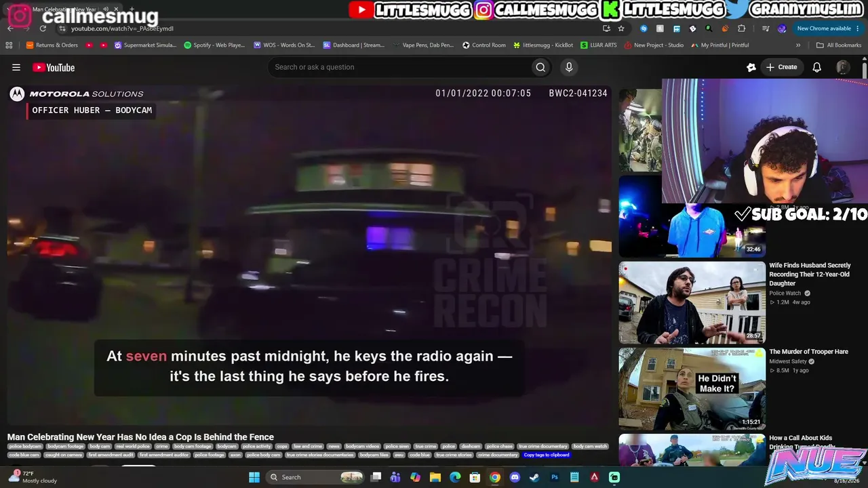This screenshot has height=488, width=868.
Task: Go to the YouTube home logo
Action: click(x=54, y=67)
